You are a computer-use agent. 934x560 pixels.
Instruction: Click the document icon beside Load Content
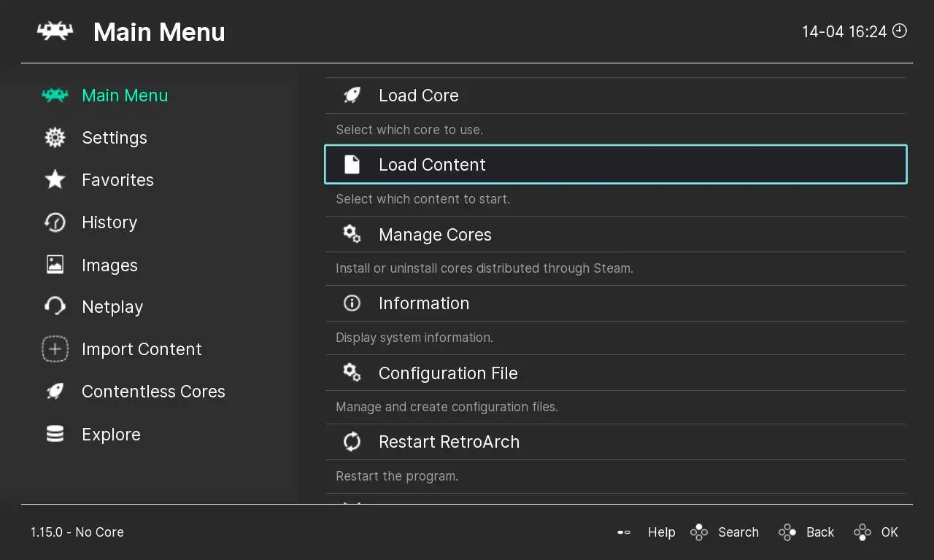[x=352, y=165]
